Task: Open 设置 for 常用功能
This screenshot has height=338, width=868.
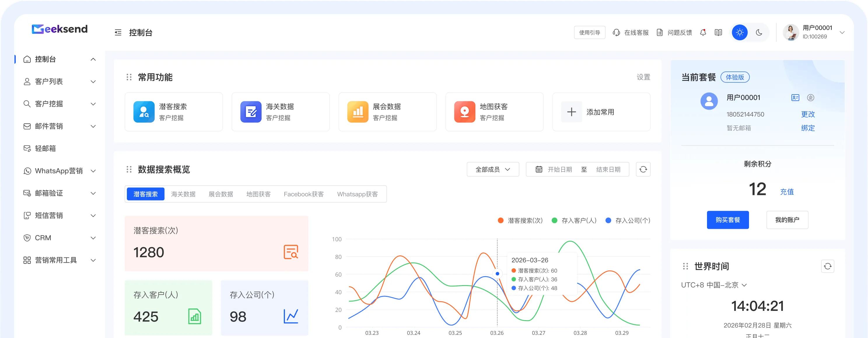Action: [x=643, y=77]
